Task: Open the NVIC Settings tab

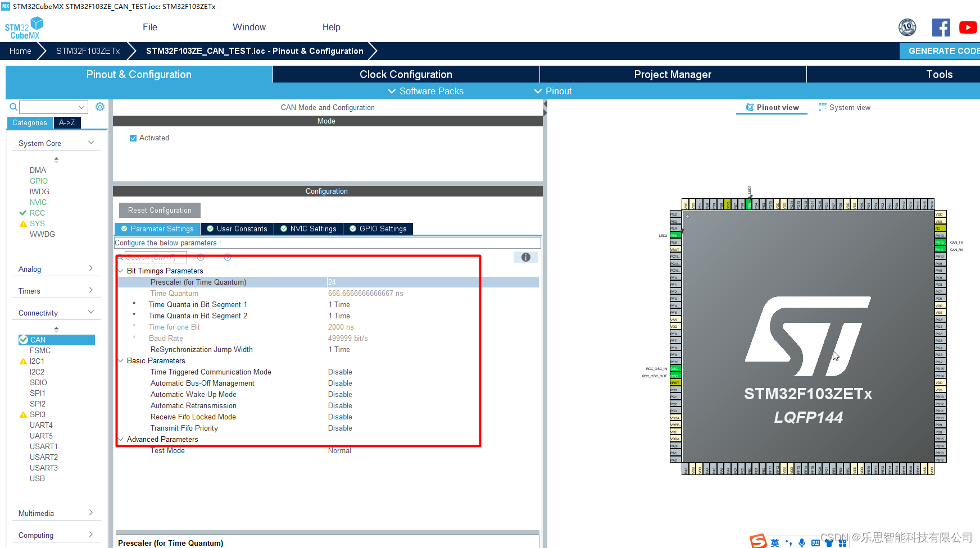Action: (308, 229)
